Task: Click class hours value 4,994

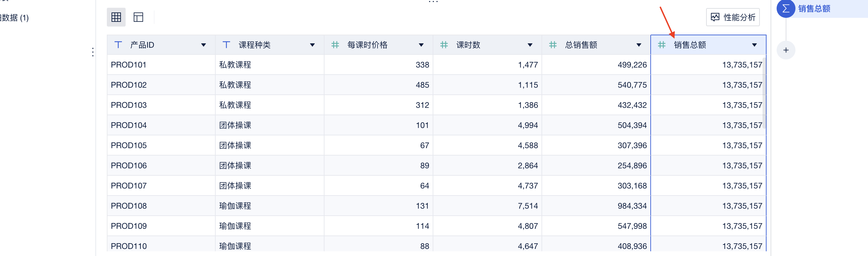Action: 528,125
